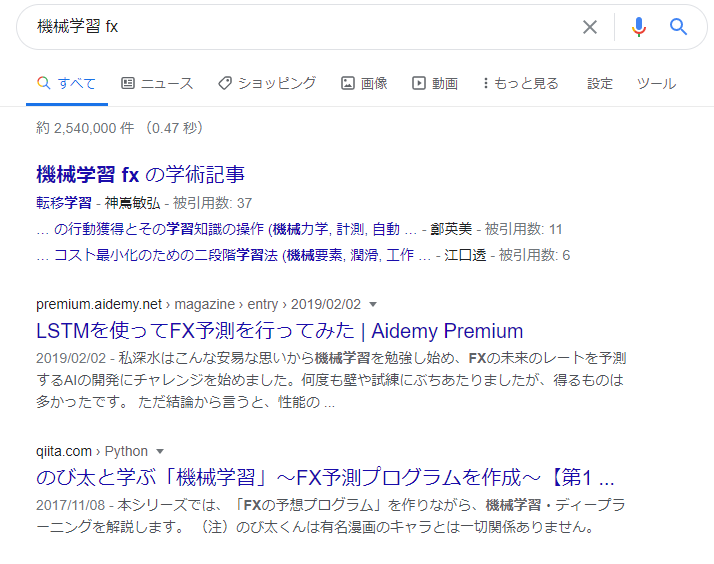714x564 pixels.
Task: Expand the もっと見る menu
Action: 520,83
